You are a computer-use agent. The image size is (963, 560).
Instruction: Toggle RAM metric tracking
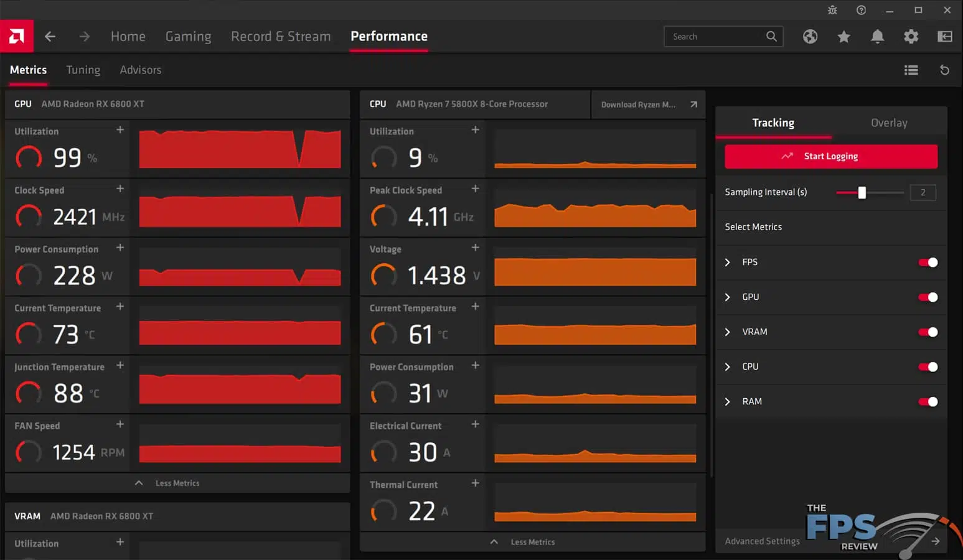click(928, 402)
